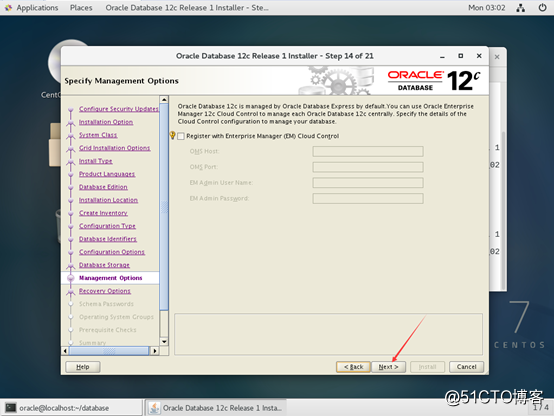Viewport: 554px width, 416px height.
Task: Open Installation Location step
Action: click(108, 200)
